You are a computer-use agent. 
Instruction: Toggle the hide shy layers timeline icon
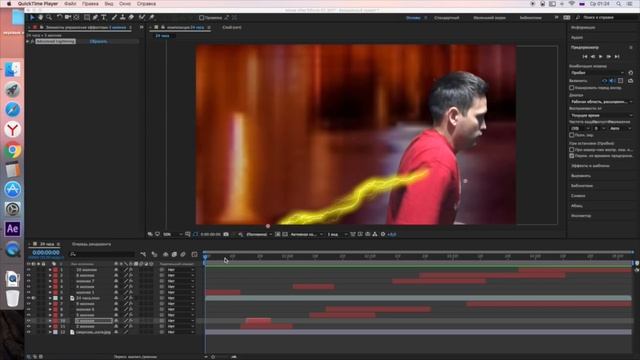click(165, 254)
